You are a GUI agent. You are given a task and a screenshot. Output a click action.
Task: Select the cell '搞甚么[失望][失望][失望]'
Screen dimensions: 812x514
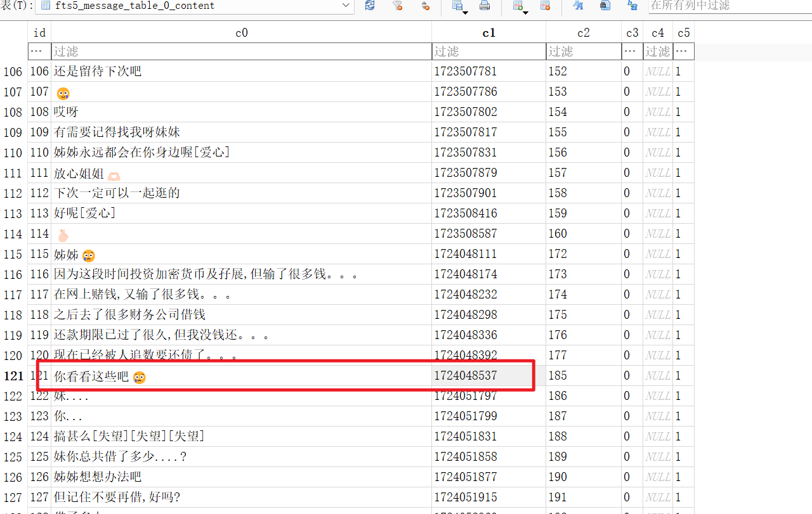coord(241,437)
